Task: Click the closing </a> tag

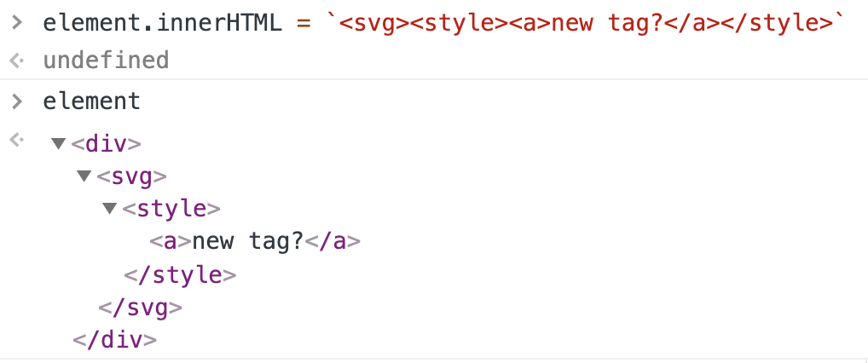Action: [x=333, y=241]
